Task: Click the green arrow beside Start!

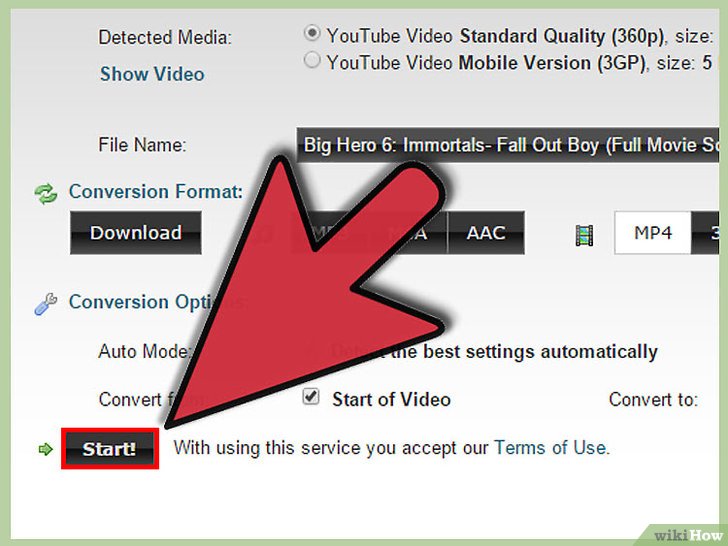Action: pyautogui.click(x=46, y=449)
